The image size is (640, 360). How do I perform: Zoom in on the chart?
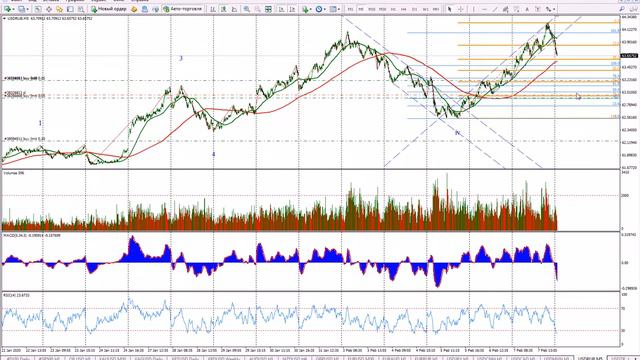coord(247,9)
